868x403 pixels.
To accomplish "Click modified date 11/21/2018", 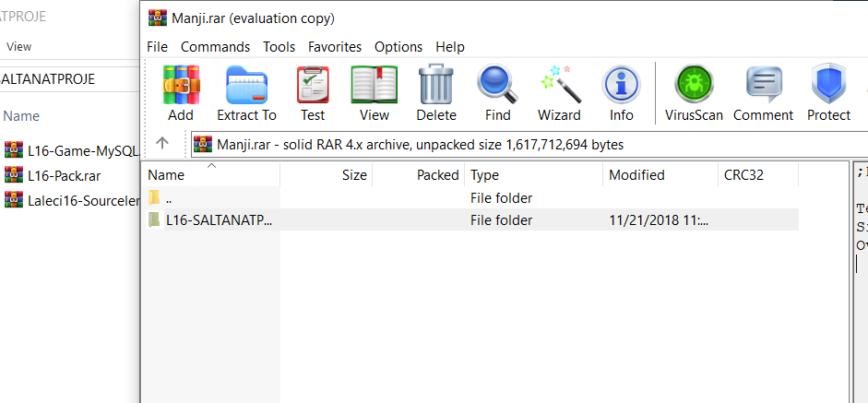I will 659,220.
